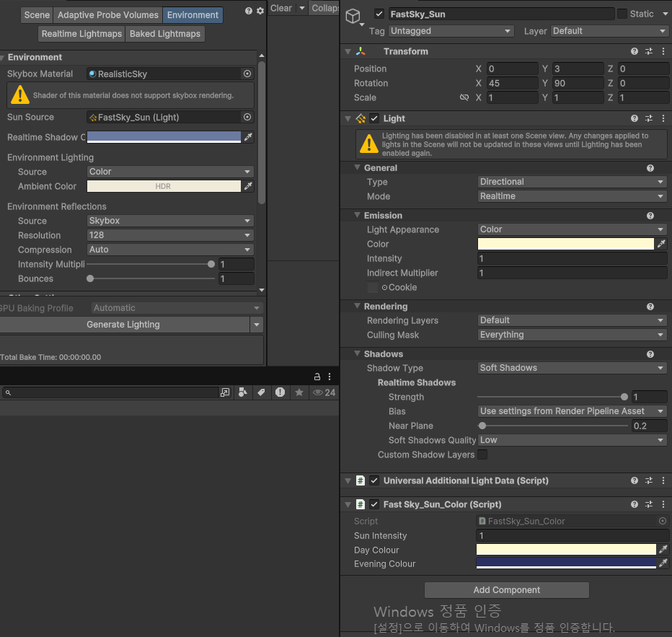
Task: Click Add Component button
Action: pos(507,590)
